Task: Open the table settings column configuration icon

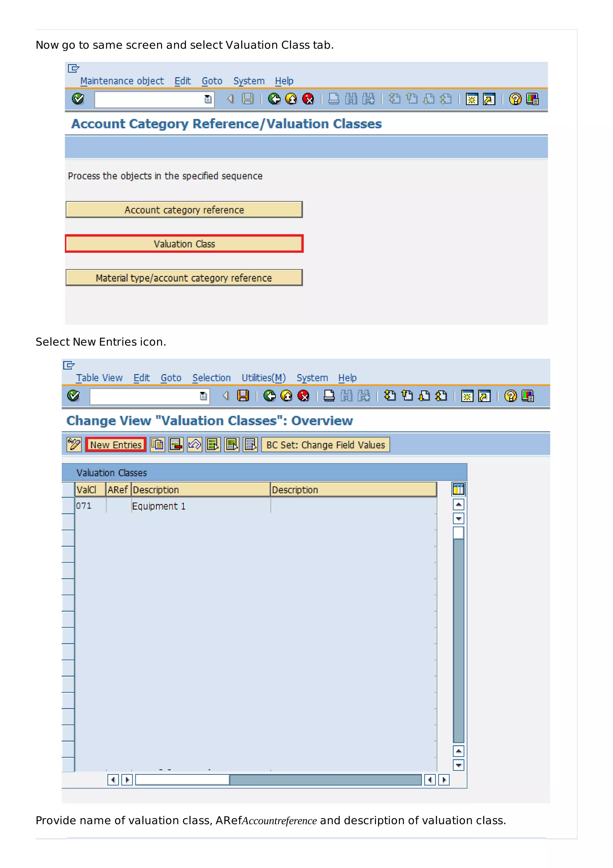Action: coord(459,489)
